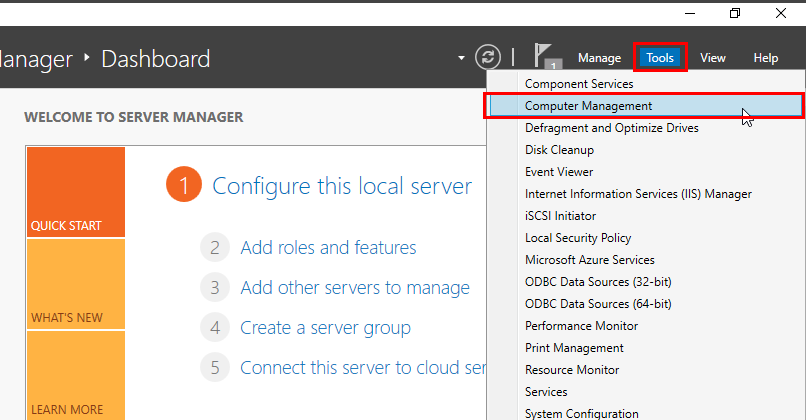
Task: Select the QUICK START tile
Action: pyautogui.click(x=76, y=192)
